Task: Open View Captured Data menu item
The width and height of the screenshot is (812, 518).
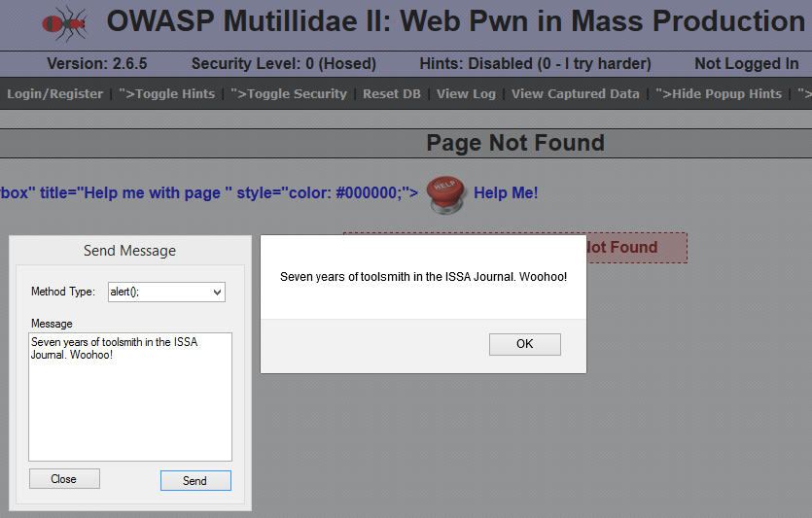Action: click(x=576, y=93)
